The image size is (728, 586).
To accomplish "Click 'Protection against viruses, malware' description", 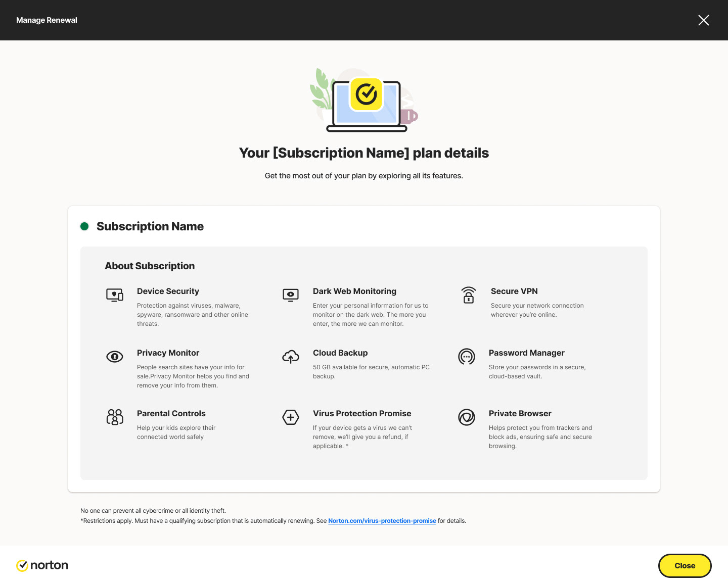I will click(x=193, y=315).
